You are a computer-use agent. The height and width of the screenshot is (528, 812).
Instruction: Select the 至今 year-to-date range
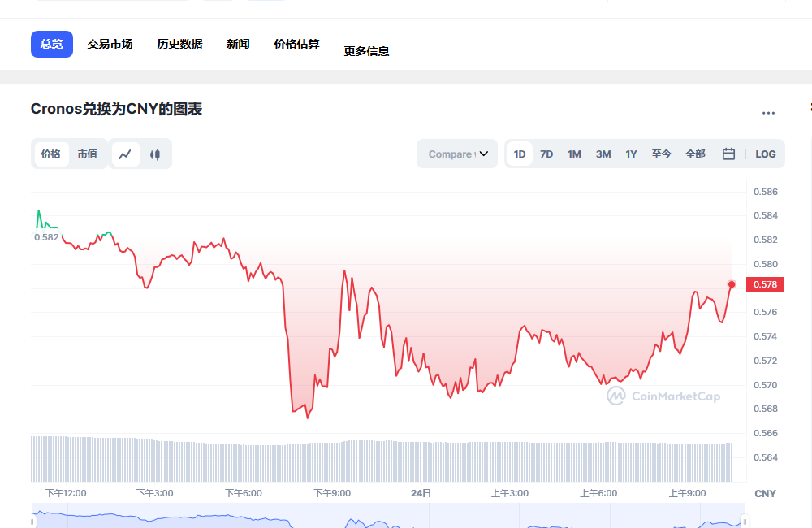tap(661, 154)
